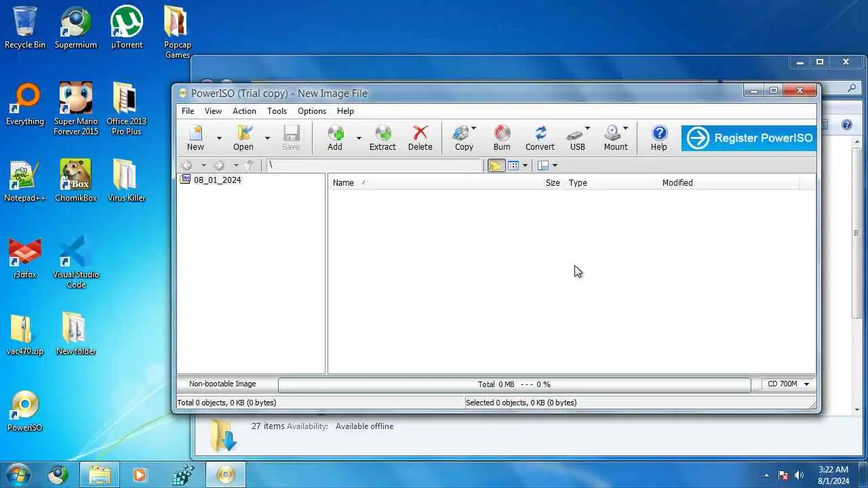Select the Everything desktop shortcut
The height and width of the screenshot is (488, 868).
(25, 105)
